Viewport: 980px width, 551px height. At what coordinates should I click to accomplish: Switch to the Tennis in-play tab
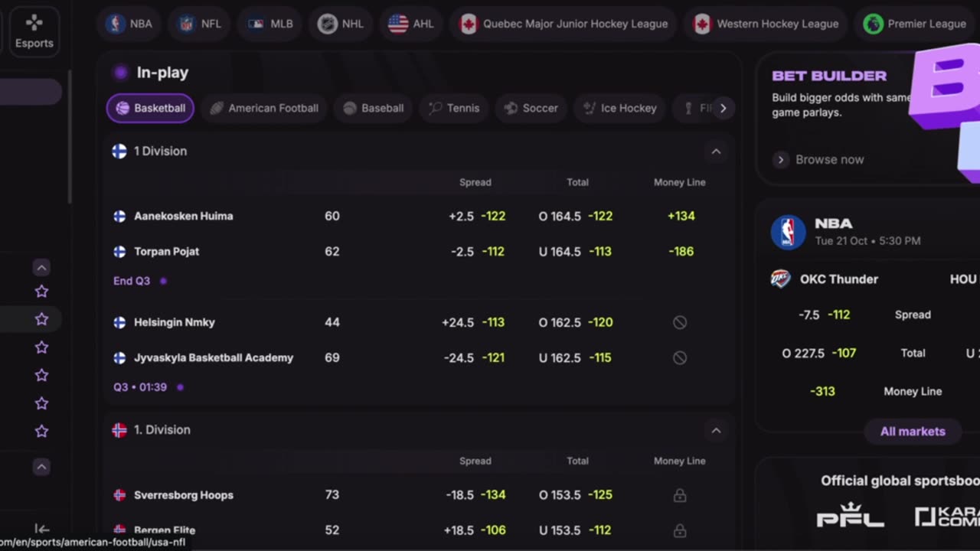click(454, 108)
